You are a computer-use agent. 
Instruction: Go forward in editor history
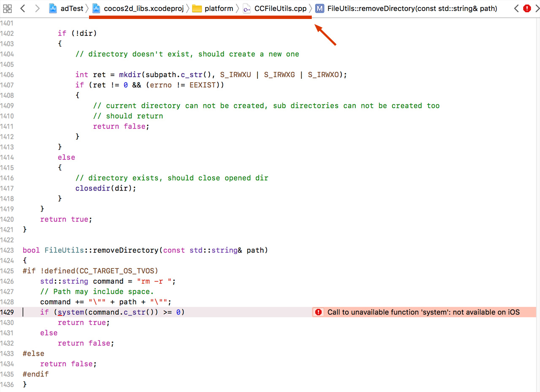pos(37,8)
